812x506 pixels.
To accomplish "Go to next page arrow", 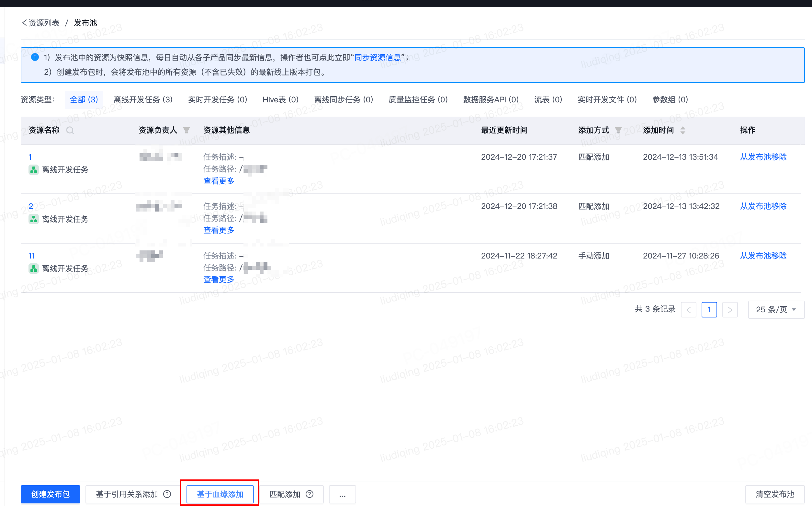I will 730,310.
